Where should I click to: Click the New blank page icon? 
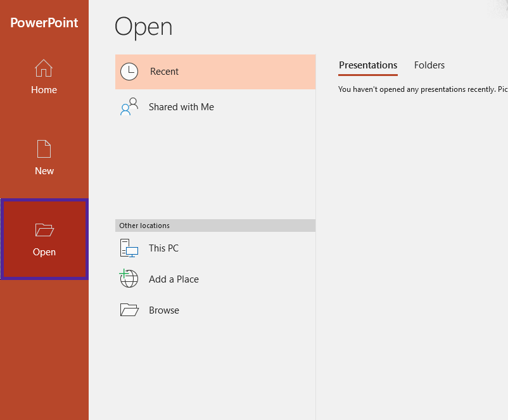tap(44, 149)
